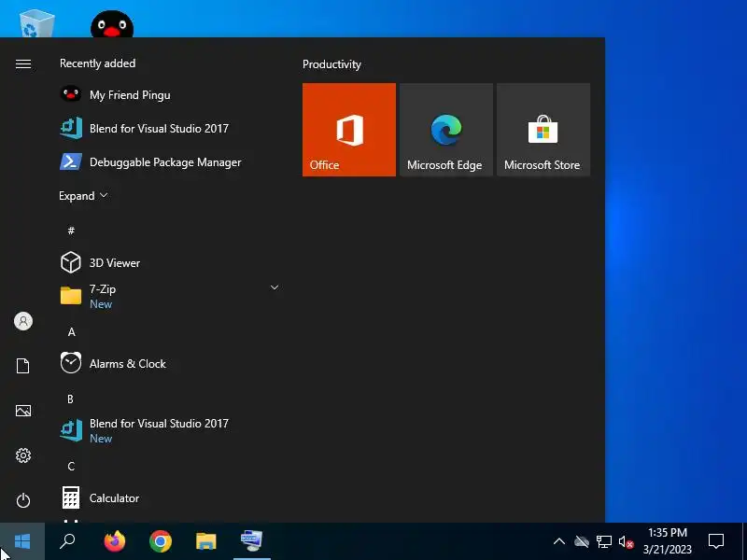Open the clock and date display

(x=667, y=541)
